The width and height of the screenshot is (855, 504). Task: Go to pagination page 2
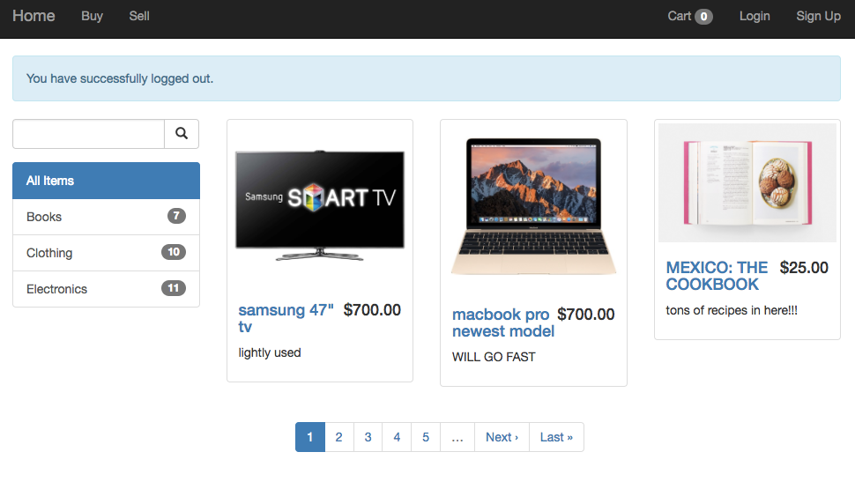tap(339, 437)
